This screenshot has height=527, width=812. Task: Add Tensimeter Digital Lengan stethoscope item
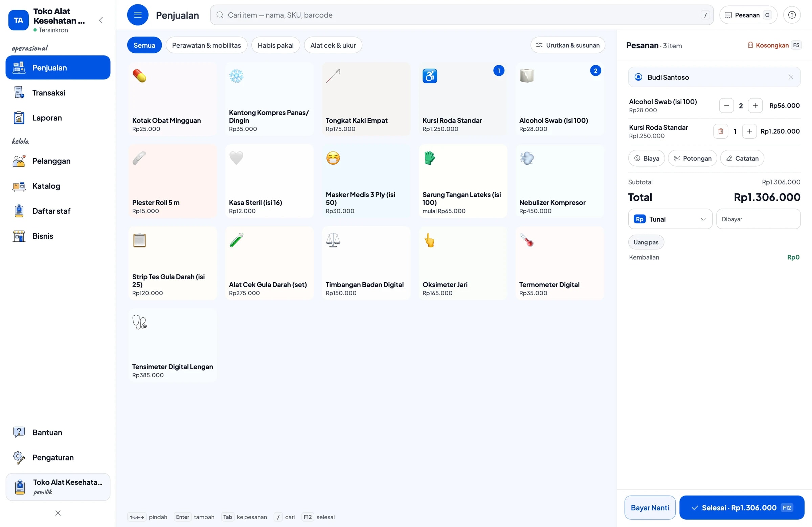172,345
